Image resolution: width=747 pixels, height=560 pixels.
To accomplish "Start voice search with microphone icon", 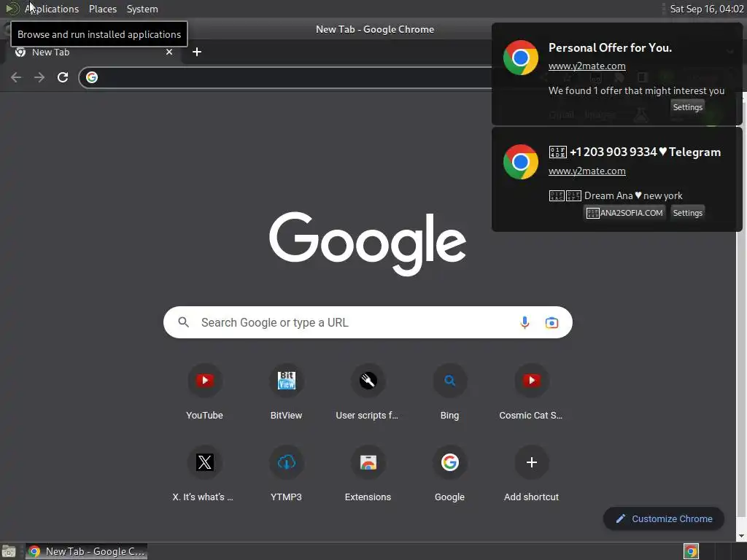I will (x=525, y=322).
